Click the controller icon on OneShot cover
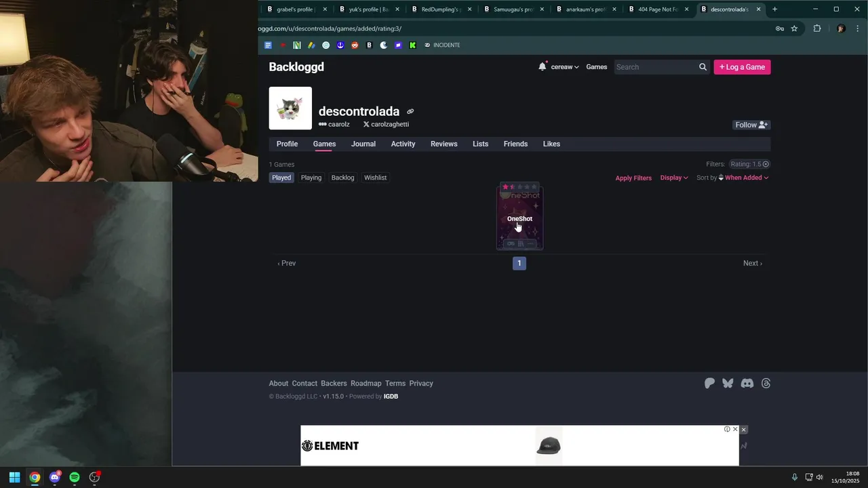 pyautogui.click(x=511, y=243)
